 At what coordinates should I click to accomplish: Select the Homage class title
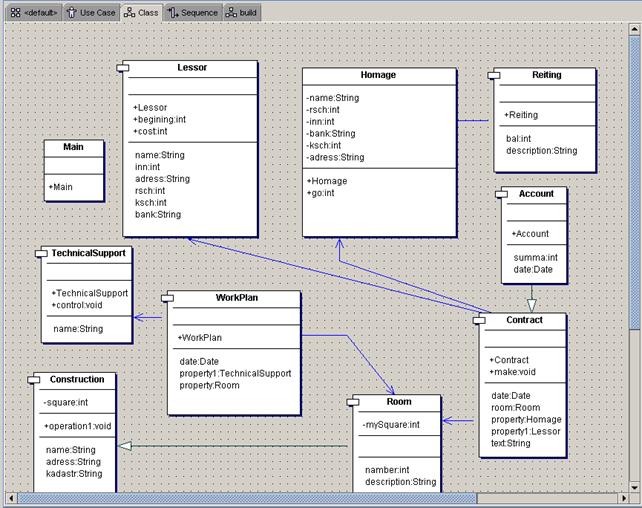[x=378, y=75]
